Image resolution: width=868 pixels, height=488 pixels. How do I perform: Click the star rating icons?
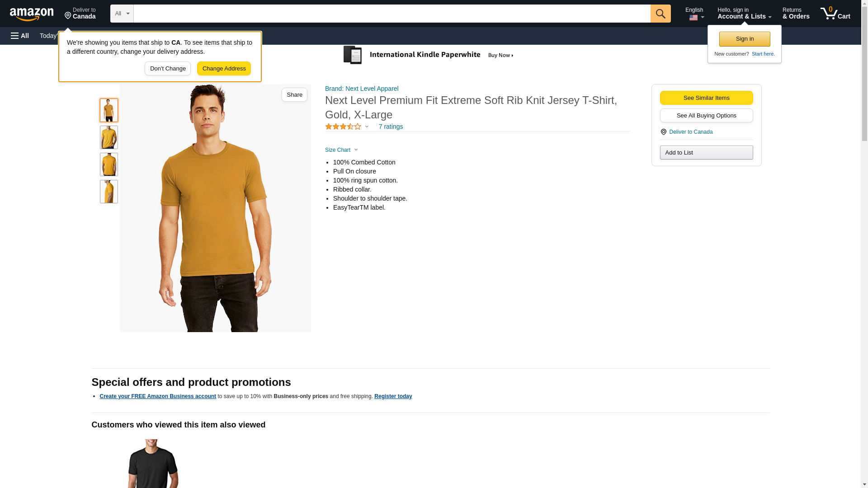(343, 127)
